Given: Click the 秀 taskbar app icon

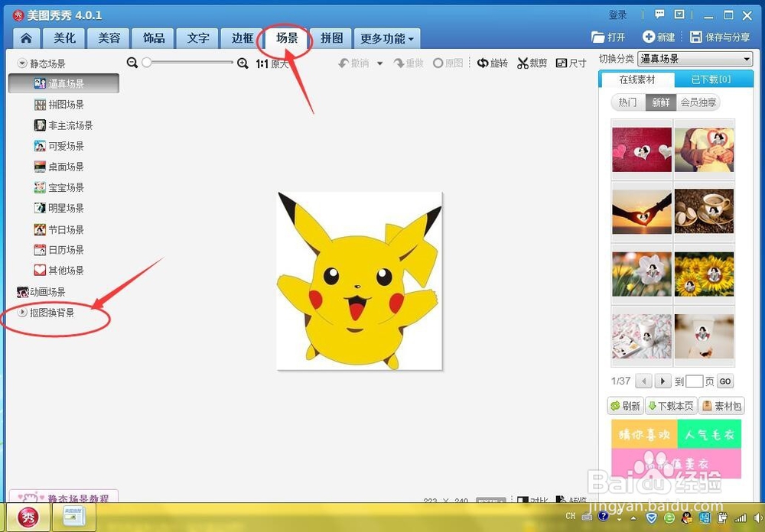Looking at the screenshot, I should pyautogui.click(x=29, y=517).
